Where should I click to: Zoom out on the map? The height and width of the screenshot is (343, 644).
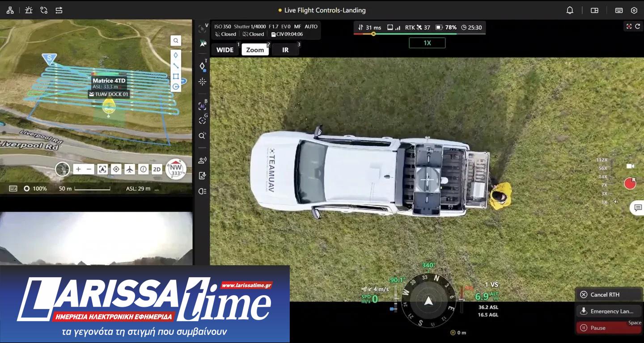89,169
